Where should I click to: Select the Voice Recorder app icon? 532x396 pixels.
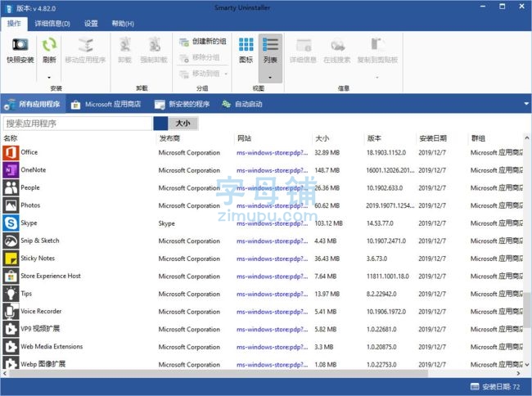point(11,312)
